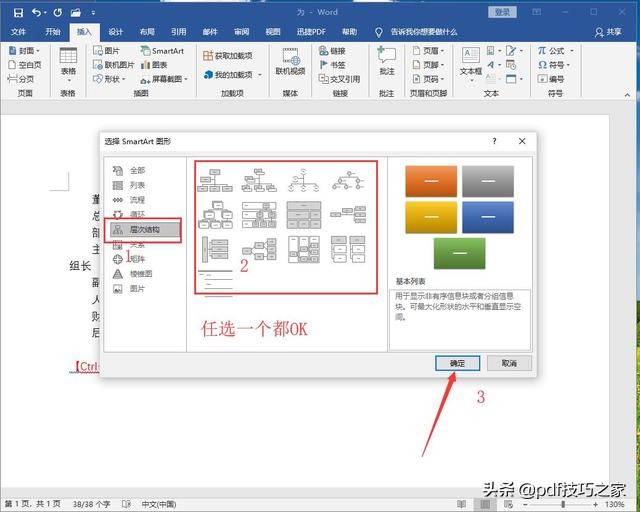640x512 pixels.
Task: Choose the table hierarchy layout with stacked bars
Action: [304, 215]
